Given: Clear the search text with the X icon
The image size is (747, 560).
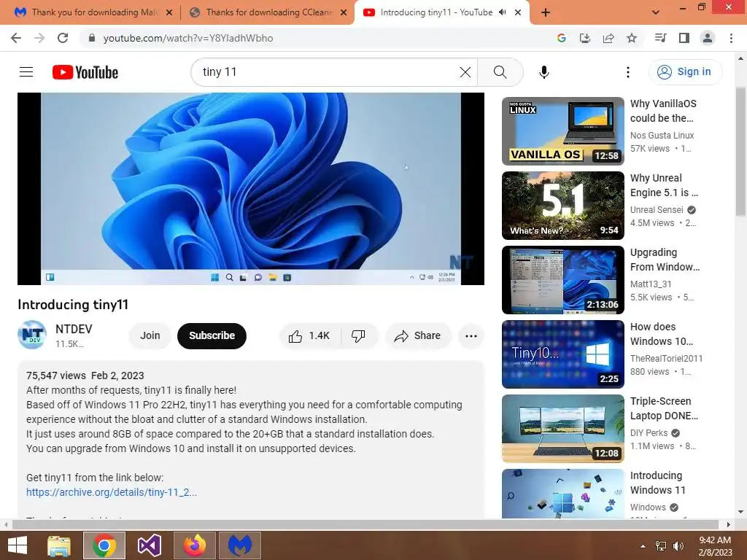Looking at the screenshot, I should (x=465, y=72).
